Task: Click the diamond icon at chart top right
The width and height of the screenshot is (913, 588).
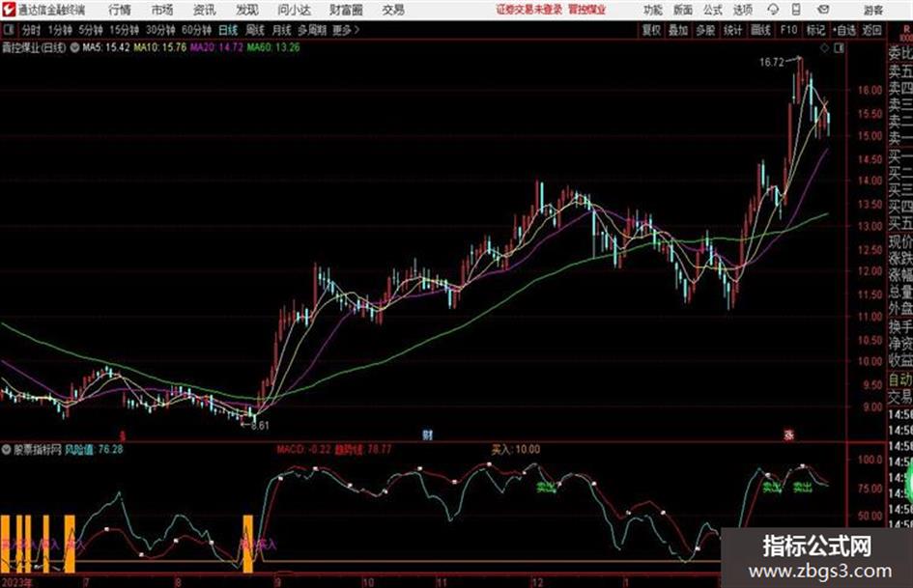Action: 824,48
